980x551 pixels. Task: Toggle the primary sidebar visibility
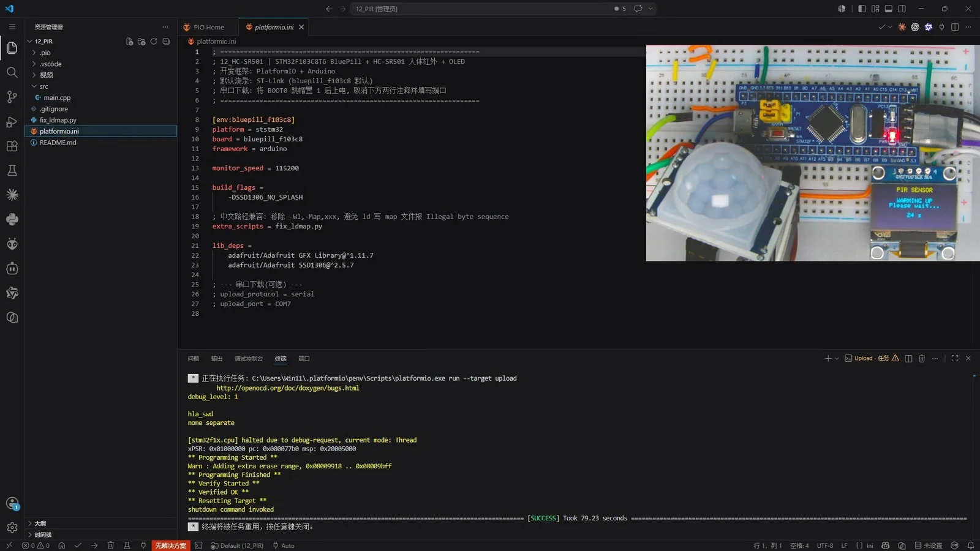pos(862,9)
